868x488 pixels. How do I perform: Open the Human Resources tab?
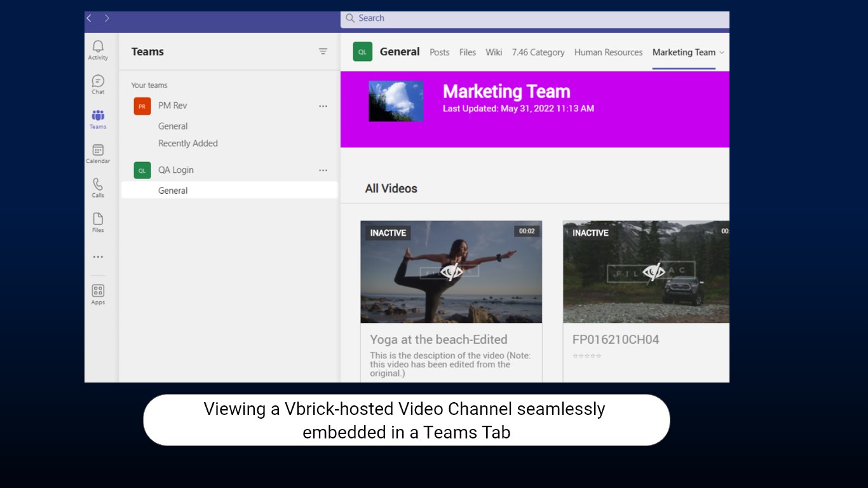(x=609, y=53)
